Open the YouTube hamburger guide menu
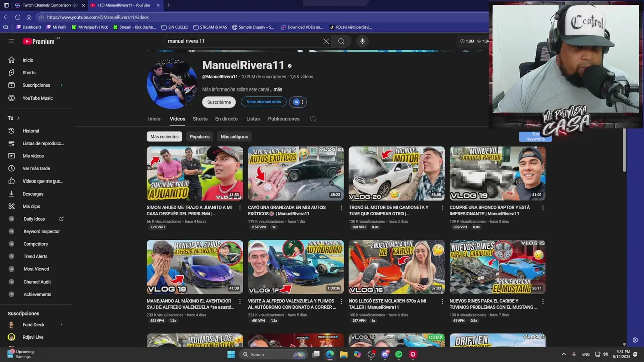 click(x=11, y=41)
